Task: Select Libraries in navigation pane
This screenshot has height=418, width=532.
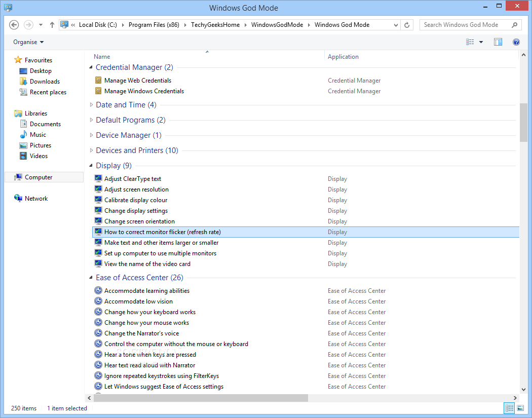Action: point(35,113)
